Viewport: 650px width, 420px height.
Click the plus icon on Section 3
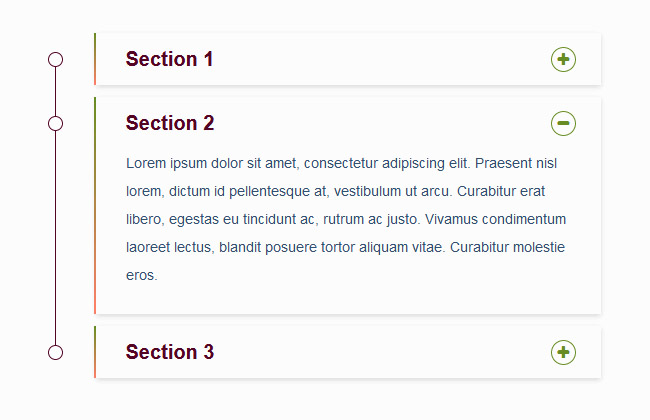[563, 352]
